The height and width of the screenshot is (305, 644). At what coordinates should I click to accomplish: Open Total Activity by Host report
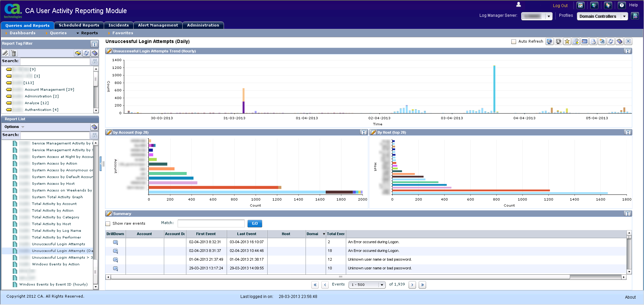(51, 224)
